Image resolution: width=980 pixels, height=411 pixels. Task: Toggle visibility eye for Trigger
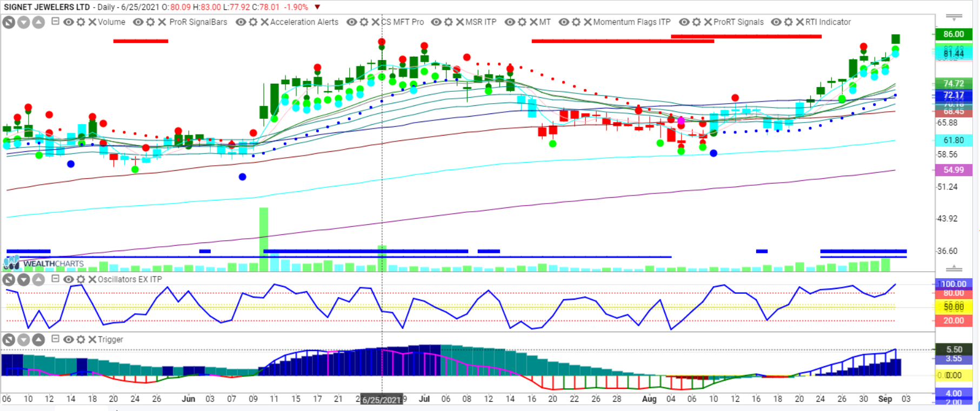click(69, 340)
